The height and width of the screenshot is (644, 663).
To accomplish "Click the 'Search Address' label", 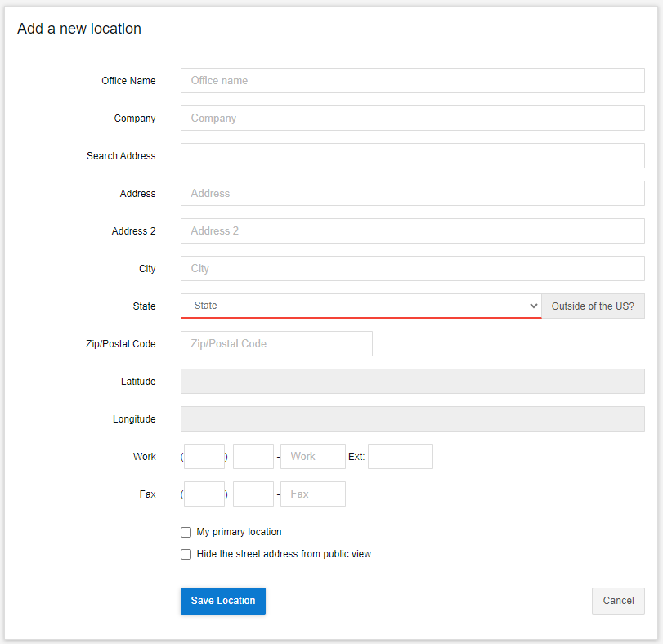I will pyautogui.click(x=121, y=156).
